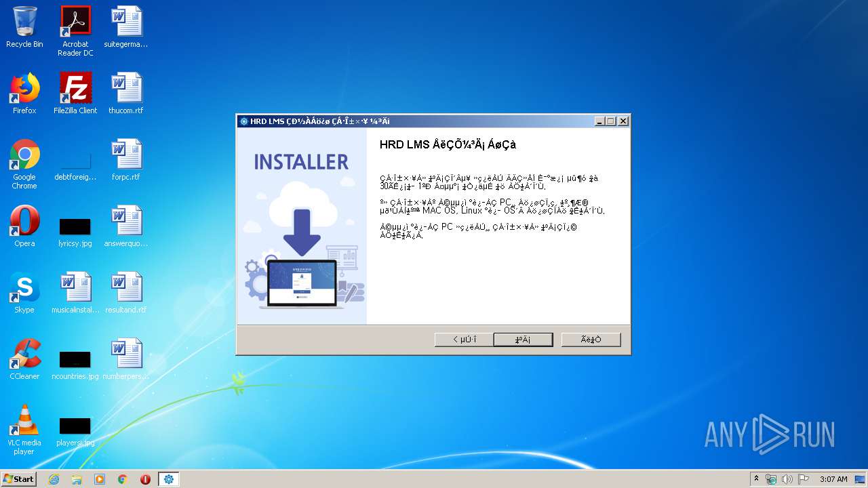Screen dimensions: 868x488
Task: Open FileZilla Client shortcut
Action: (x=75, y=94)
